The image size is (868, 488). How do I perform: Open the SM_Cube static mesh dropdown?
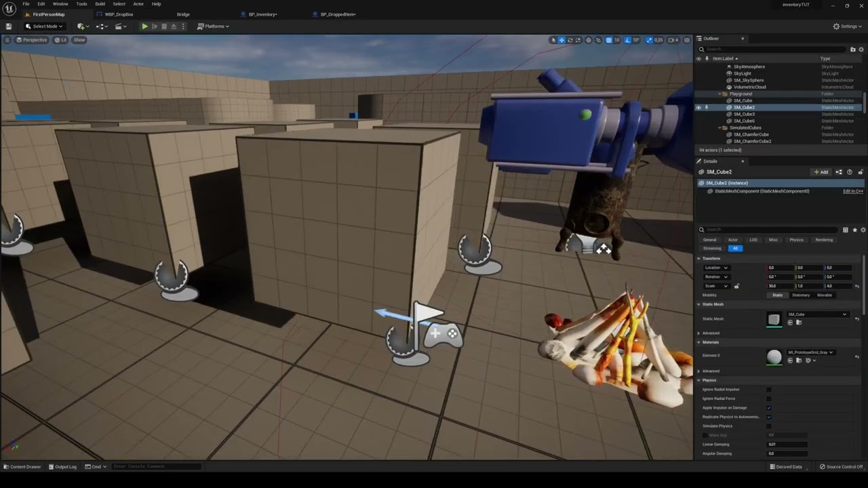(817, 314)
